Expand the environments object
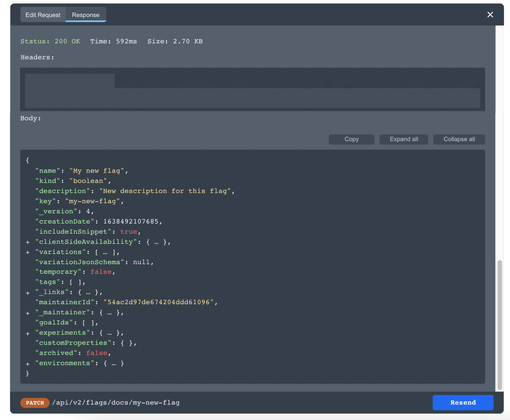The width and height of the screenshot is (510, 420). click(x=28, y=363)
